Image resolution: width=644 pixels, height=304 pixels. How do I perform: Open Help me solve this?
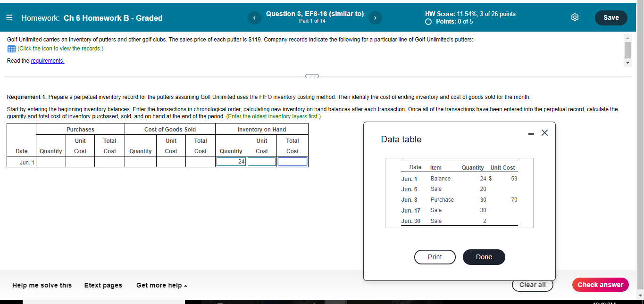[42, 285]
